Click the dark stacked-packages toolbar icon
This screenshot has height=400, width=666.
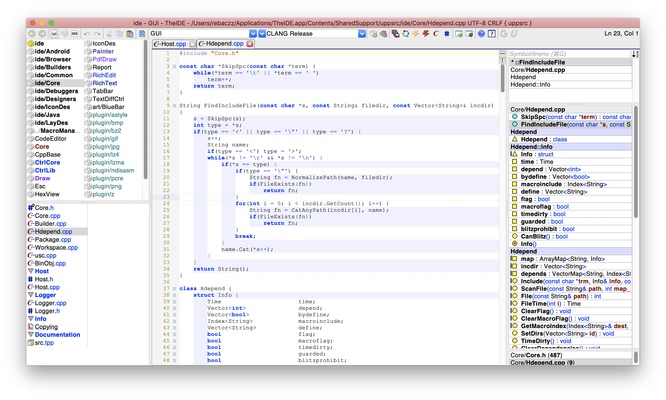[395, 34]
